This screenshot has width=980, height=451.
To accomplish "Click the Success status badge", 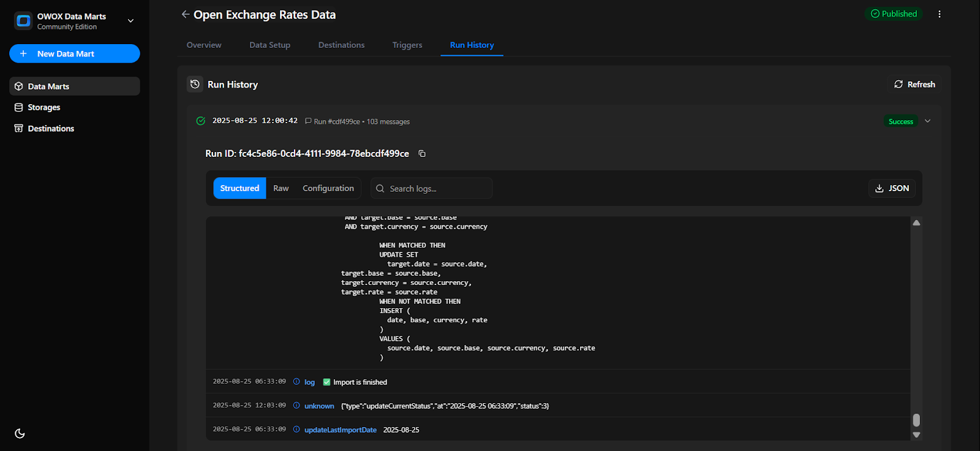I will (x=900, y=121).
